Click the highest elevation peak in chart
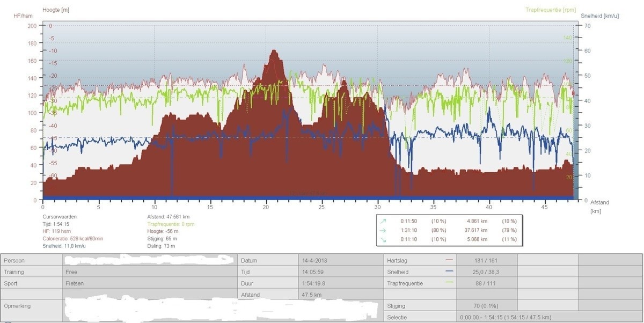Viewport: 644px width, 323px height. 275,51
